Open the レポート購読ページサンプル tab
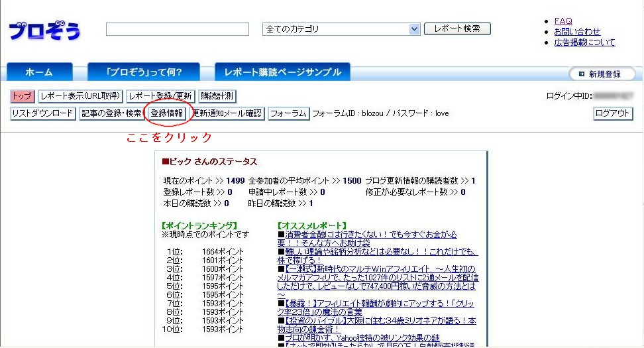The width and height of the screenshot is (644, 348). click(x=282, y=72)
